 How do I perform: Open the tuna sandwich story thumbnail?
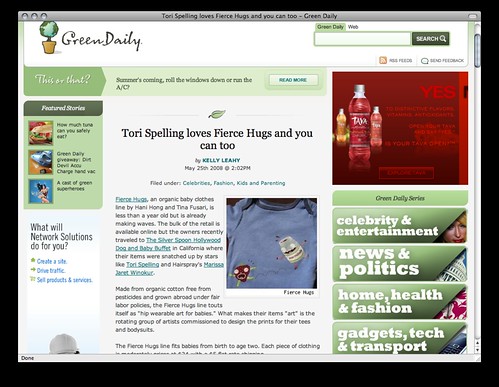pyautogui.click(x=41, y=133)
